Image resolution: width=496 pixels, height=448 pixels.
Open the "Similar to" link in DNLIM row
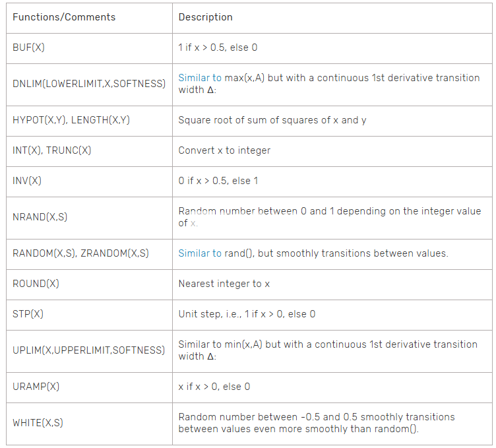[200, 78]
